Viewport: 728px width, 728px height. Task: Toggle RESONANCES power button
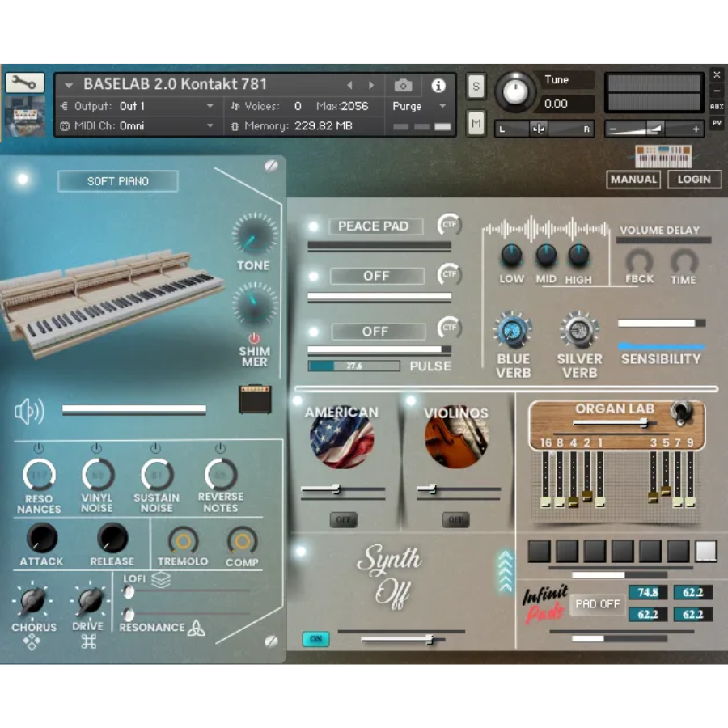point(39,448)
